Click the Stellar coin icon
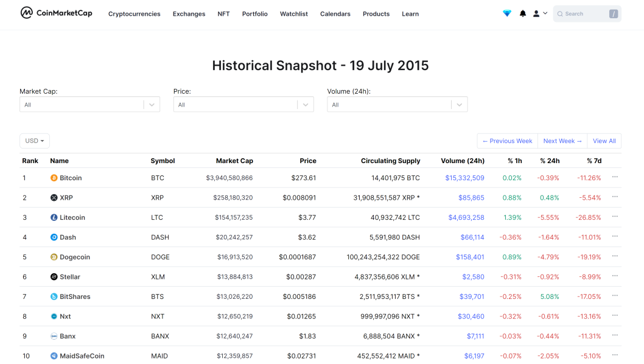This screenshot has width=644, height=364. point(54,276)
